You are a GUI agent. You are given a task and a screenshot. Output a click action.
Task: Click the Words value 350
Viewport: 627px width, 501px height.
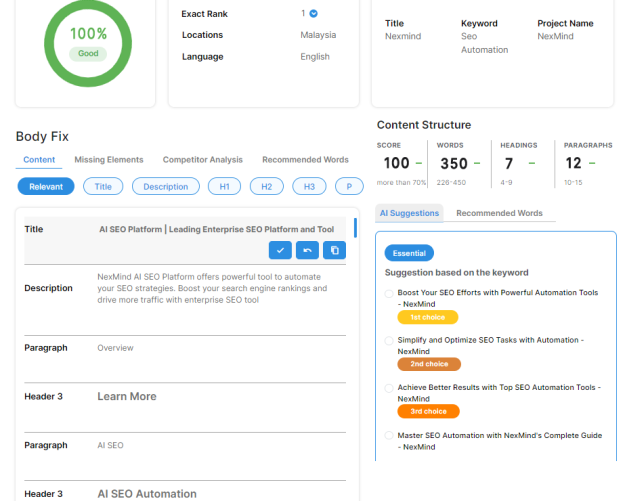(x=454, y=164)
